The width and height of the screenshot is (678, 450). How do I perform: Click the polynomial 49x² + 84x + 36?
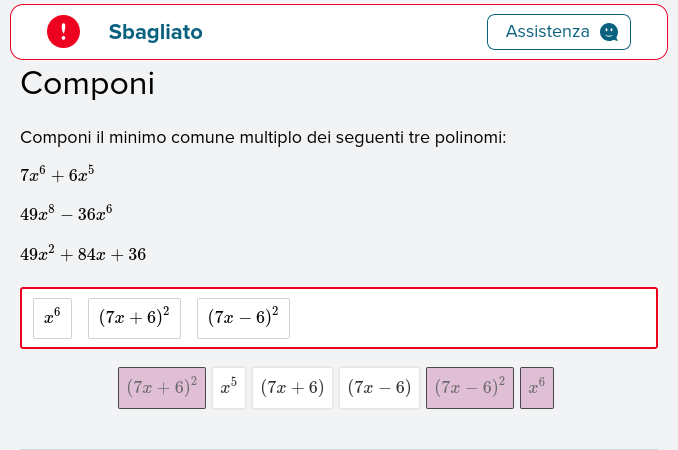tap(83, 253)
